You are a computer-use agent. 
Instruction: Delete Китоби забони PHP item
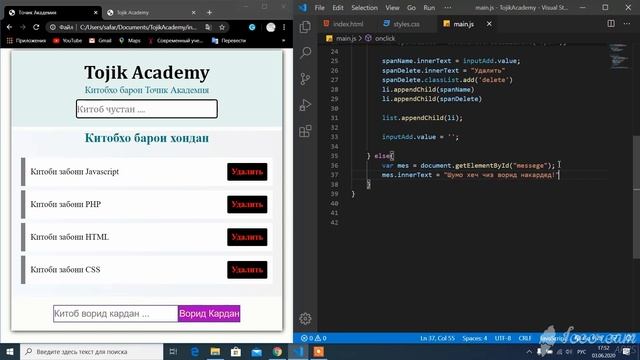click(x=247, y=204)
